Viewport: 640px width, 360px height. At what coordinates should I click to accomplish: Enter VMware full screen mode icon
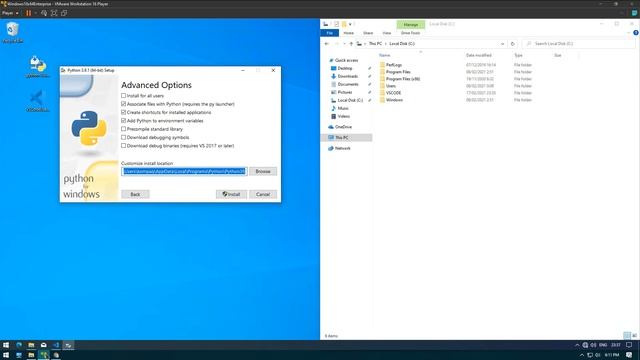coord(54,13)
